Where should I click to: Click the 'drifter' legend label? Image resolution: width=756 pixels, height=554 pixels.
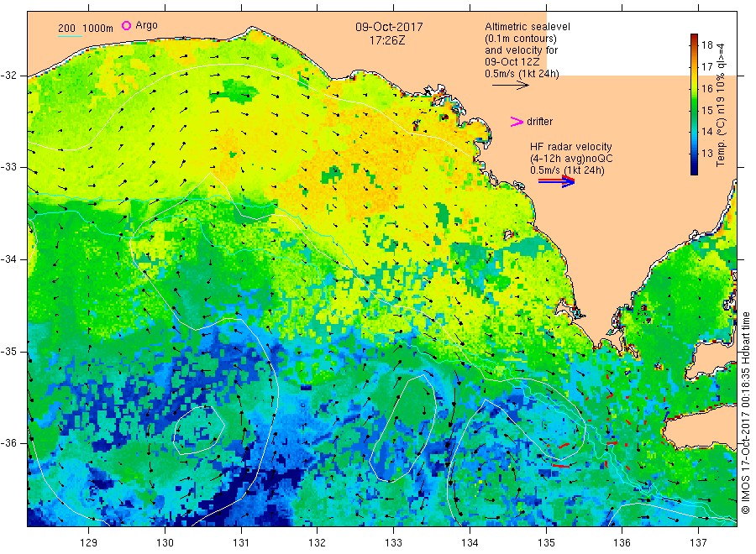tap(539, 122)
